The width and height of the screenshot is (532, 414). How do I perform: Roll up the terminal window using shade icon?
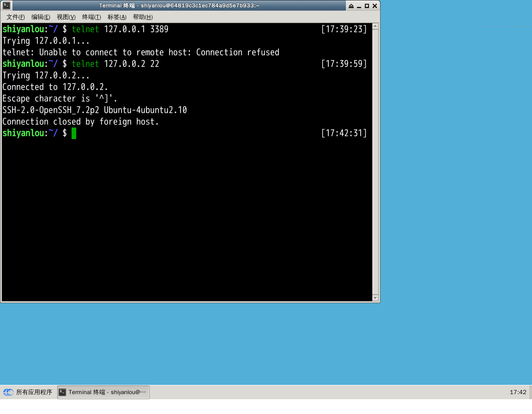pos(351,6)
